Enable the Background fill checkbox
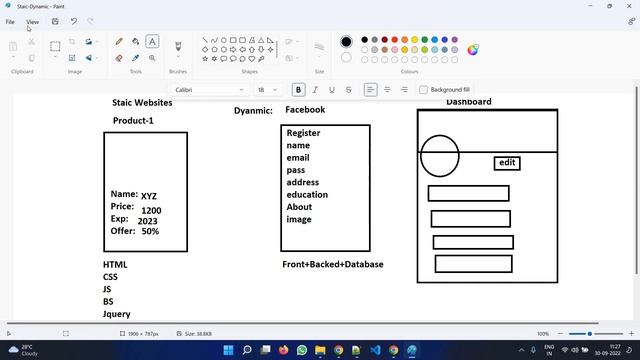This screenshot has width=640, height=360. pos(423,89)
